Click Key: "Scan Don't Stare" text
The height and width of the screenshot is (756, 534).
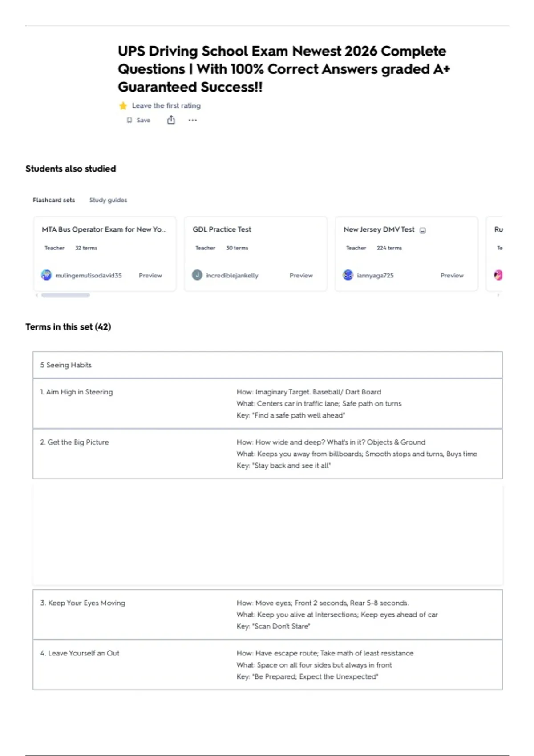click(x=273, y=626)
